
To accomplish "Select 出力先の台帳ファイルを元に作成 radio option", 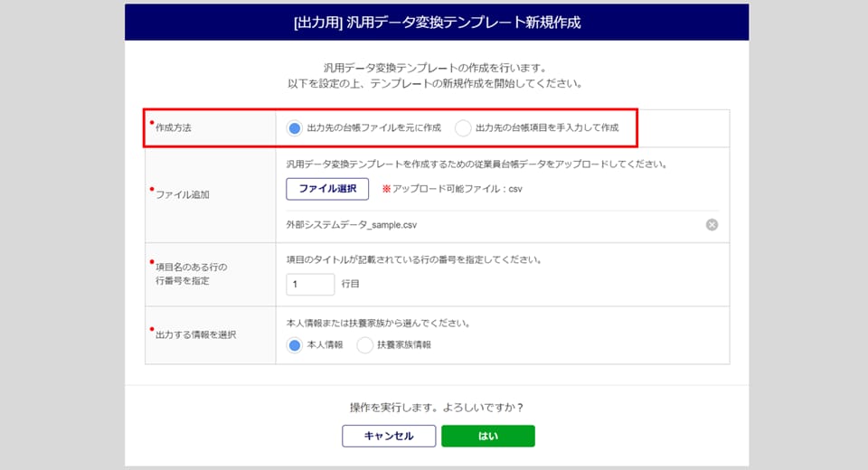I will (x=295, y=127).
